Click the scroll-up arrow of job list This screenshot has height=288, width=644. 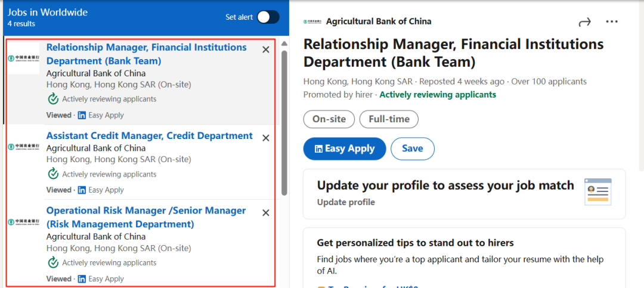coord(284,44)
